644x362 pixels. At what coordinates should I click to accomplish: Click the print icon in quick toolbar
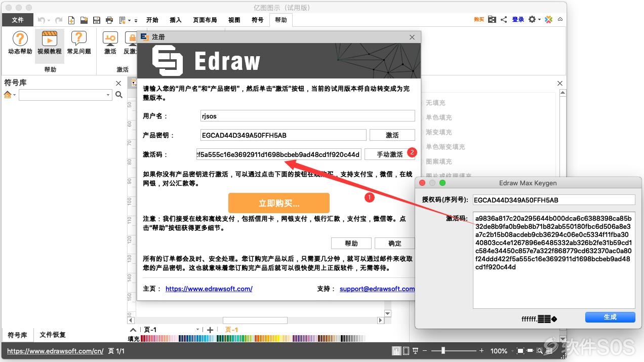pyautogui.click(x=109, y=20)
